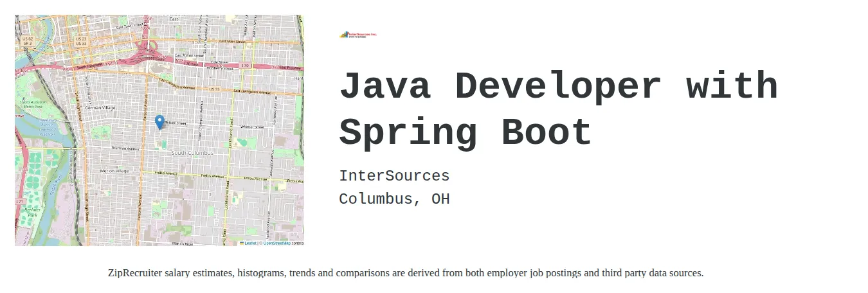Click the InterSources company name text
The width and height of the screenshot is (868, 293).
[x=394, y=176]
